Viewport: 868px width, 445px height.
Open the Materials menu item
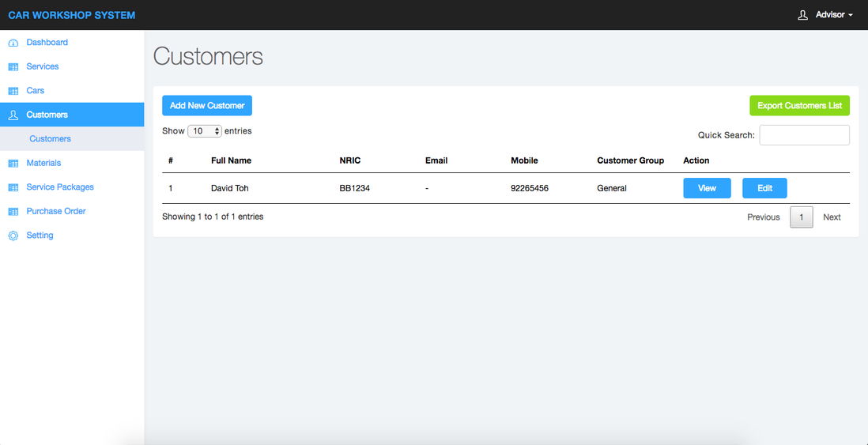[x=43, y=163]
